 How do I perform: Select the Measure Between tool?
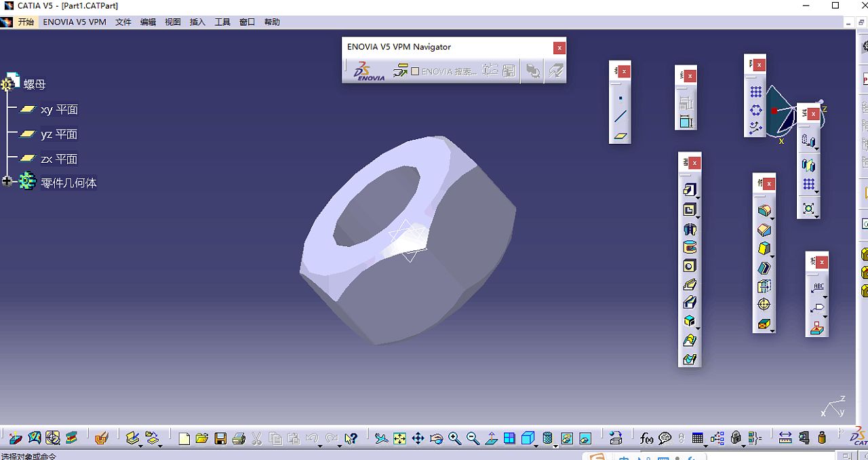[x=785, y=438]
